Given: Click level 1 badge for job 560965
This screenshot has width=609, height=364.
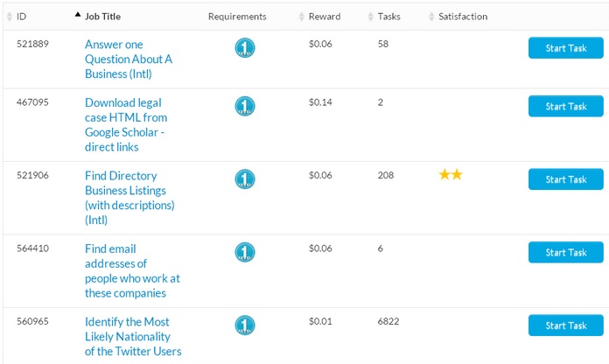Looking at the screenshot, I should [x=246, y=325].
